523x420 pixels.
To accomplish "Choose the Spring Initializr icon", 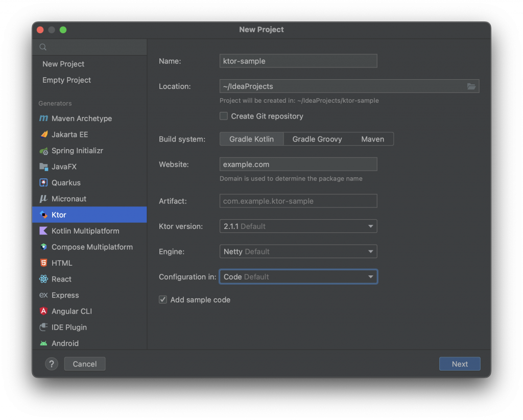I will coord(44,151).
